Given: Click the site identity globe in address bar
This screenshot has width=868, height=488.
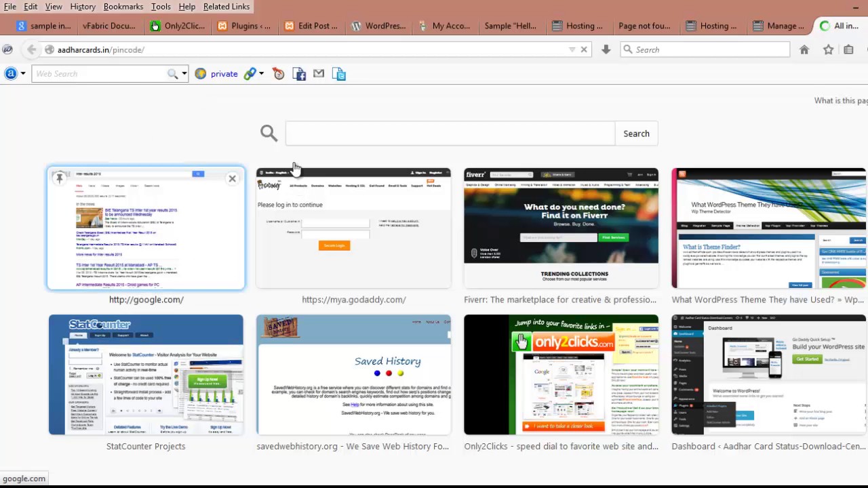Looking at the screenshot, I should click(x=49, y=49).
